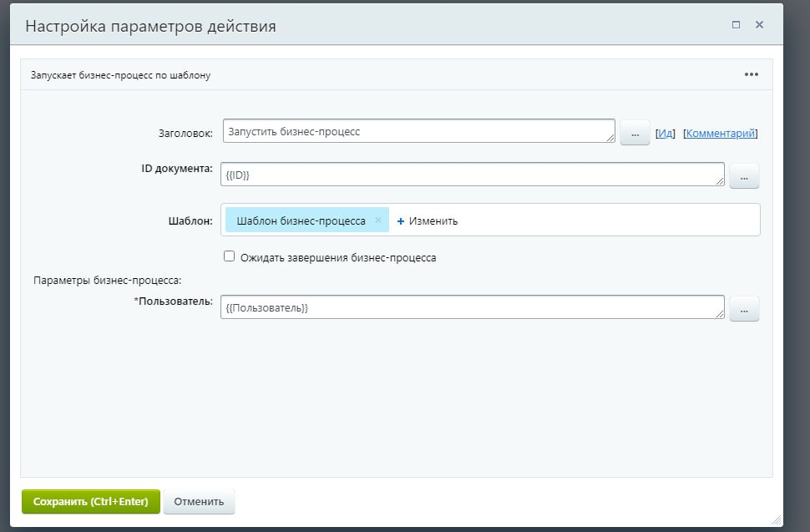Click into the Заголовок text field

pos(418,132)
